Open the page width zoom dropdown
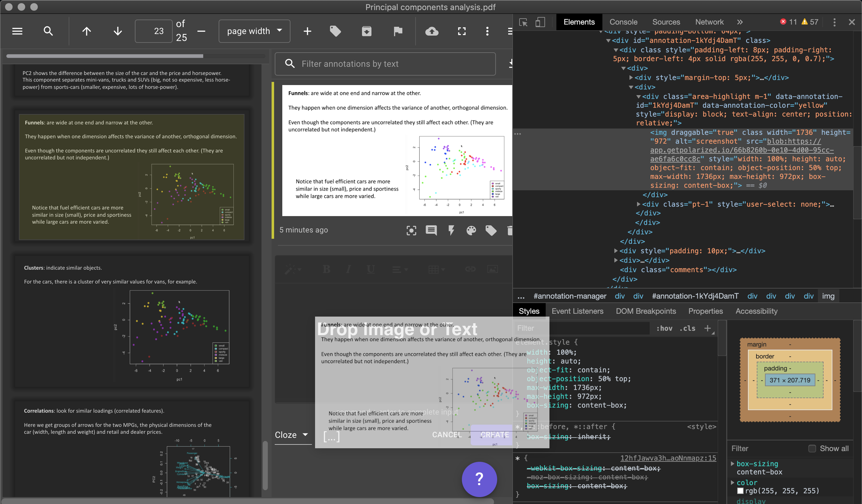The width and height of the screenshot is (862, 504). (254, 31)
